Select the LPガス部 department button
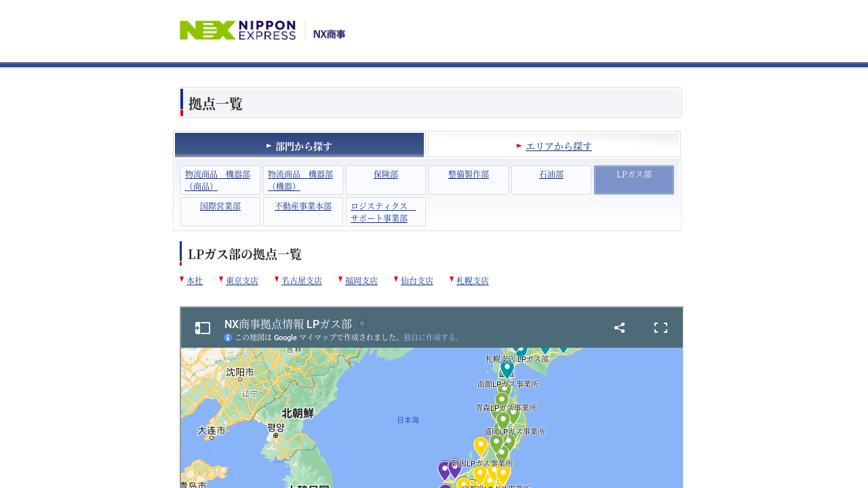 (x=634, y=180)
